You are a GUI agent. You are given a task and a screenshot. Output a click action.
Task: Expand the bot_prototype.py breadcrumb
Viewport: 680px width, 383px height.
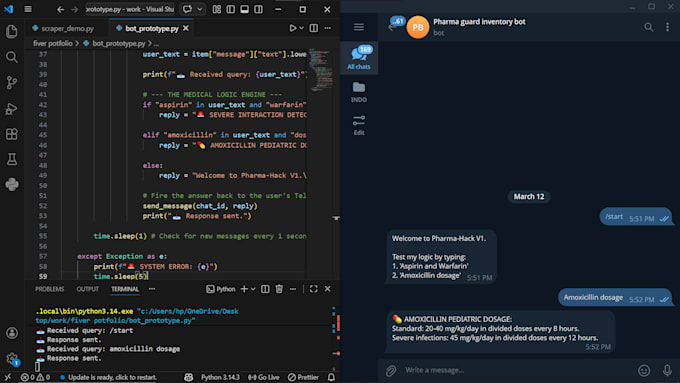(118, 43)
